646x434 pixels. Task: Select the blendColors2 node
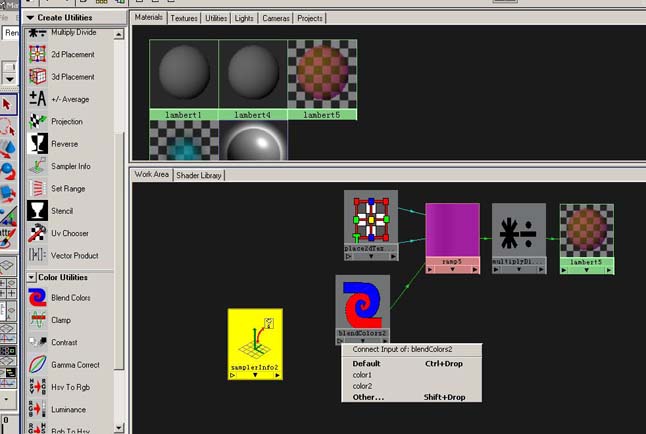363,309
